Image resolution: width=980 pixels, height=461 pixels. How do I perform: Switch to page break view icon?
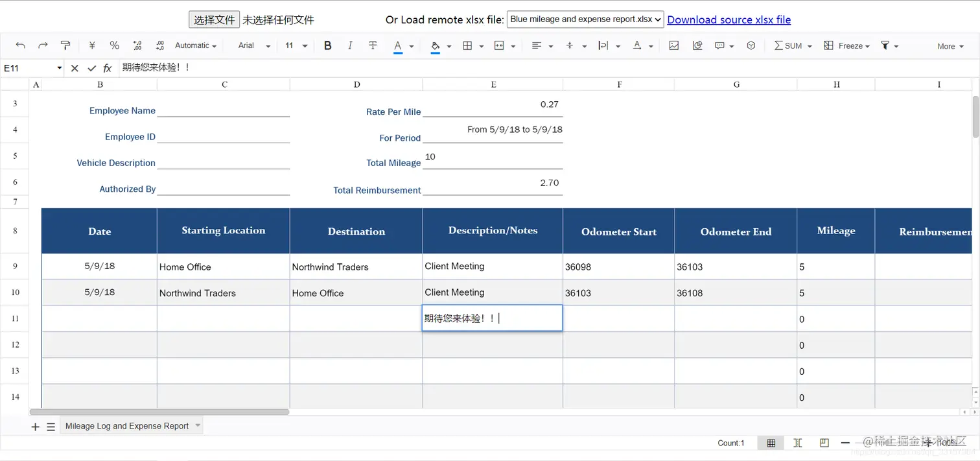798,443
